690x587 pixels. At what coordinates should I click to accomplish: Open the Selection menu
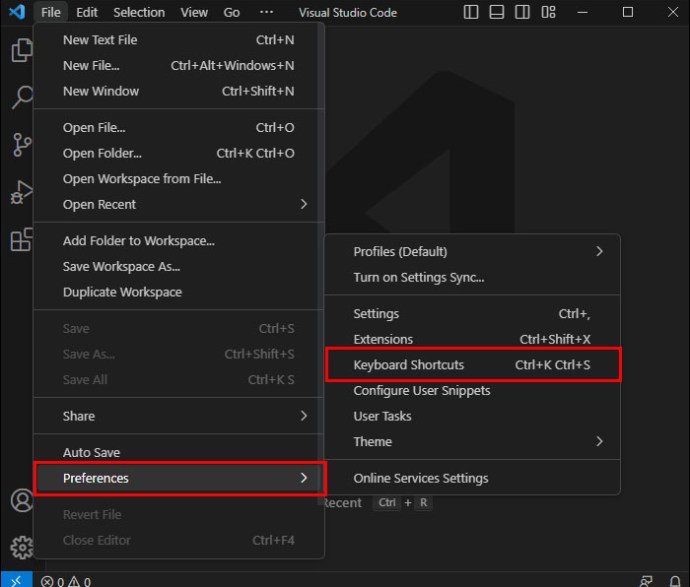pos(139,12)
